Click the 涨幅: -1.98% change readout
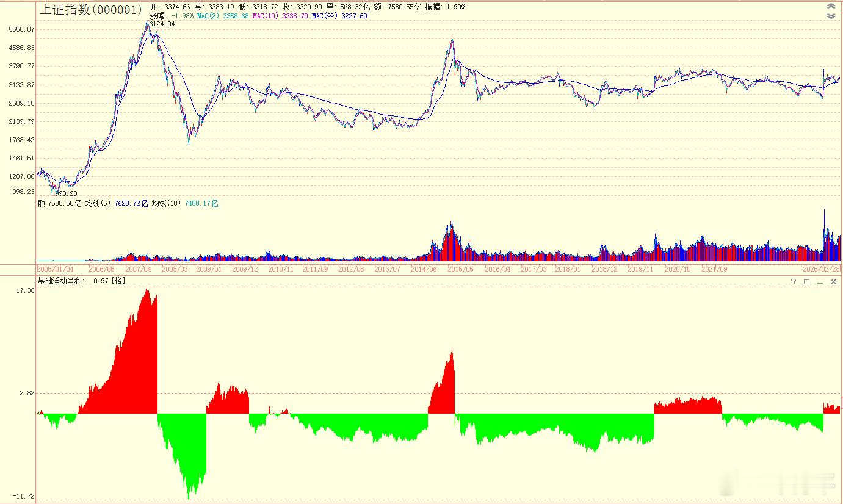The height and width of the screenshot is (504, 843). coord(172,16)
